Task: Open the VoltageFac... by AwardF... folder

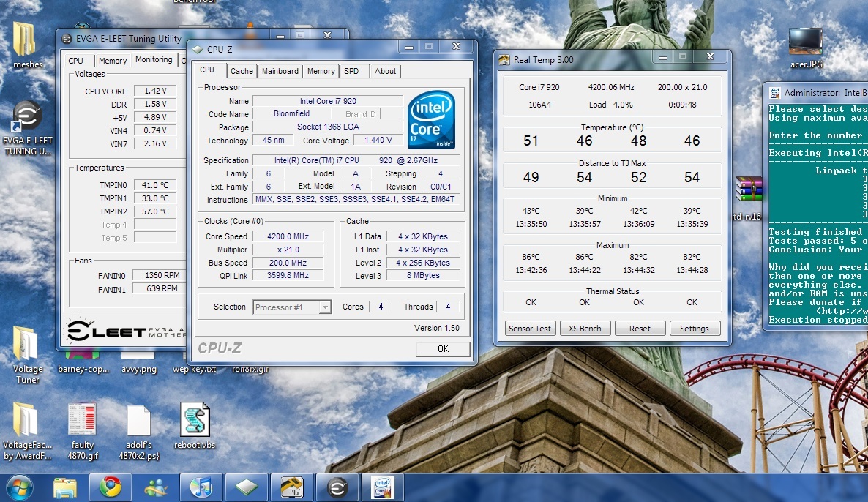Action: tap(27, 432)
